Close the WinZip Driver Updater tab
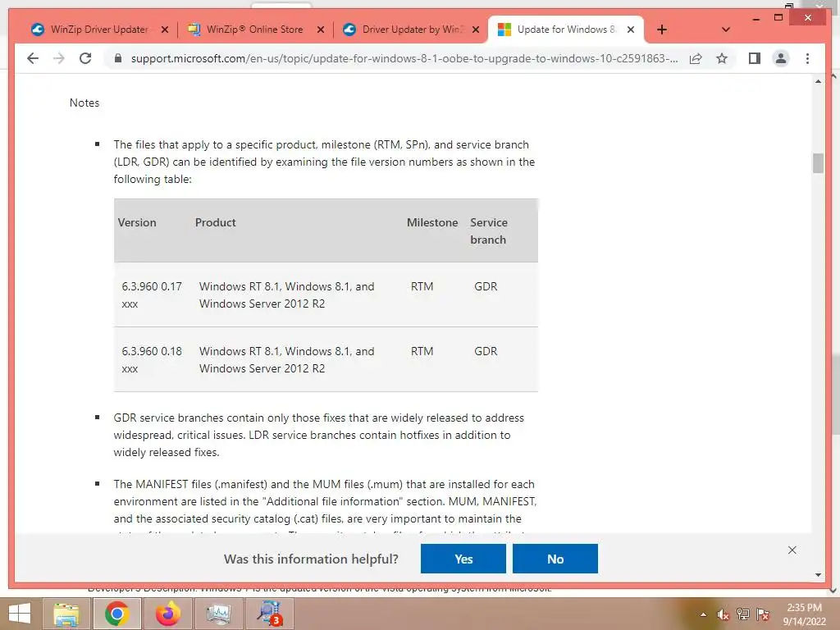This screenshot has height=630, width=840. click(165, 30)
